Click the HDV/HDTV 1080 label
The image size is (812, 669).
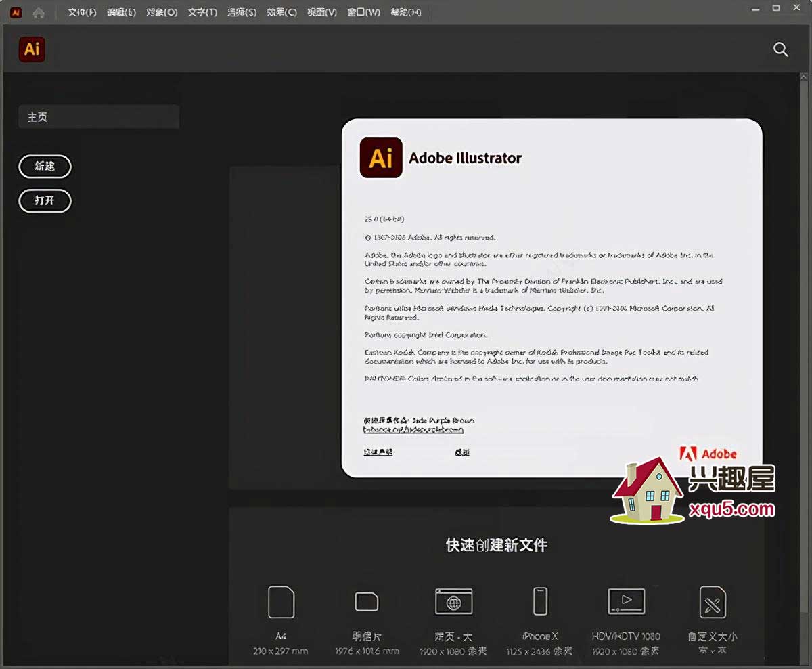(626, 636)
